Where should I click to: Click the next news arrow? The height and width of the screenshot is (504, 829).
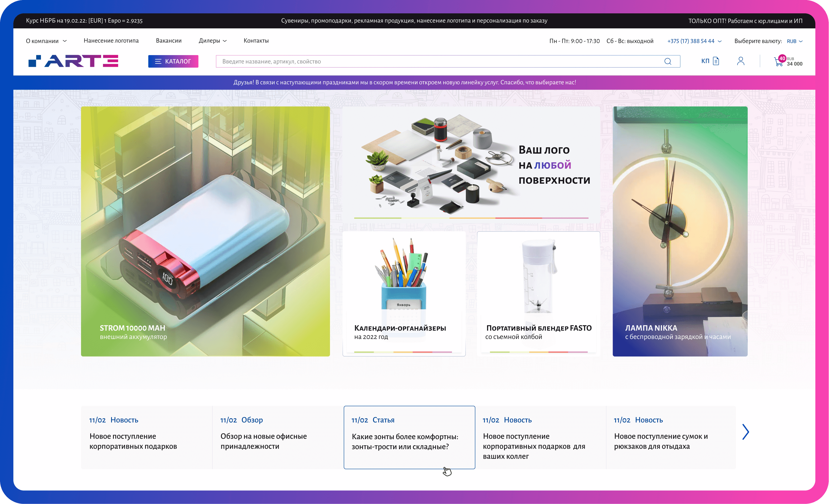pyautogui.click(x=745, y=432)
